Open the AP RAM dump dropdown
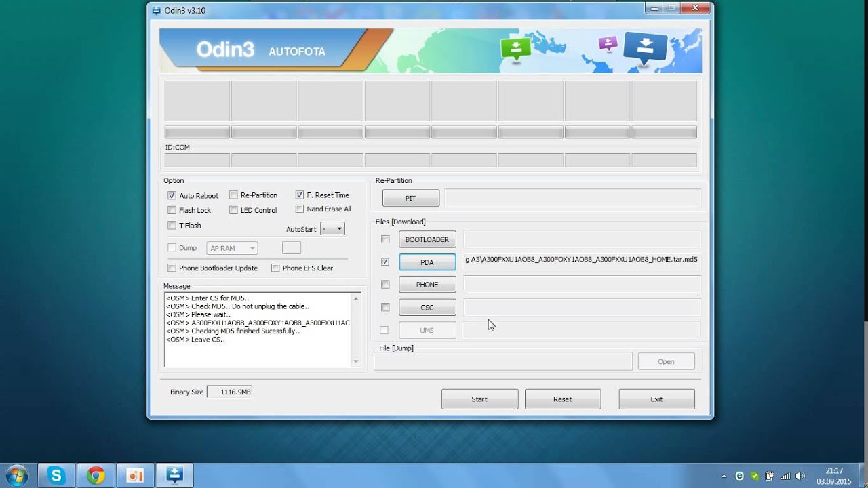 click(232, 248)
